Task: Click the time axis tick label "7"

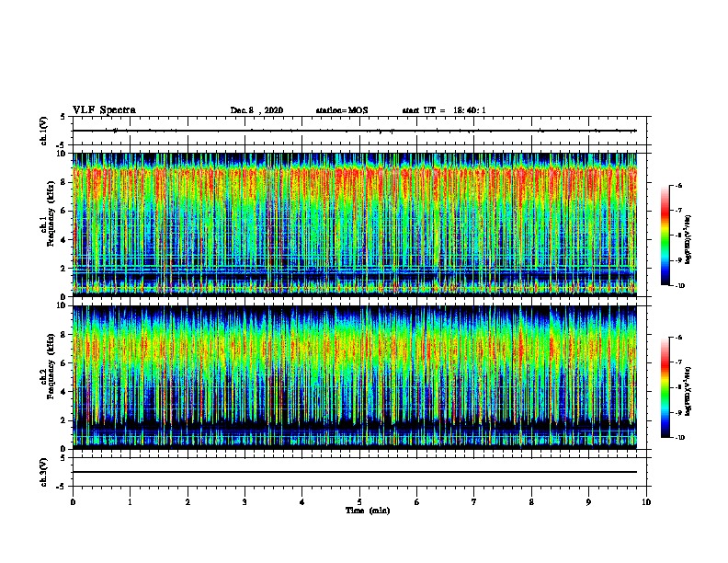Action: (474, 501)
